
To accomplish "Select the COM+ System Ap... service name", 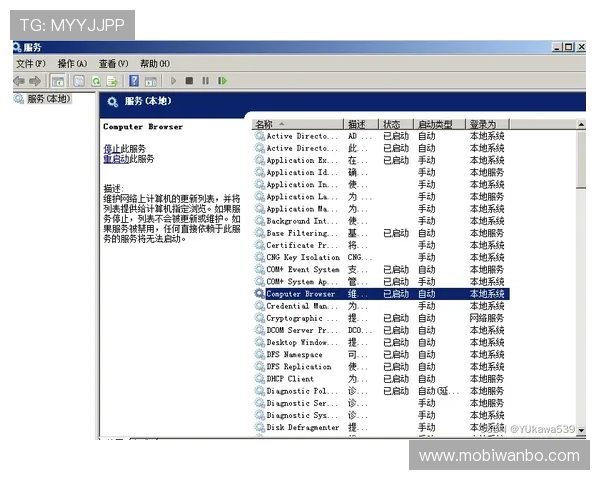I will [302, 282].
